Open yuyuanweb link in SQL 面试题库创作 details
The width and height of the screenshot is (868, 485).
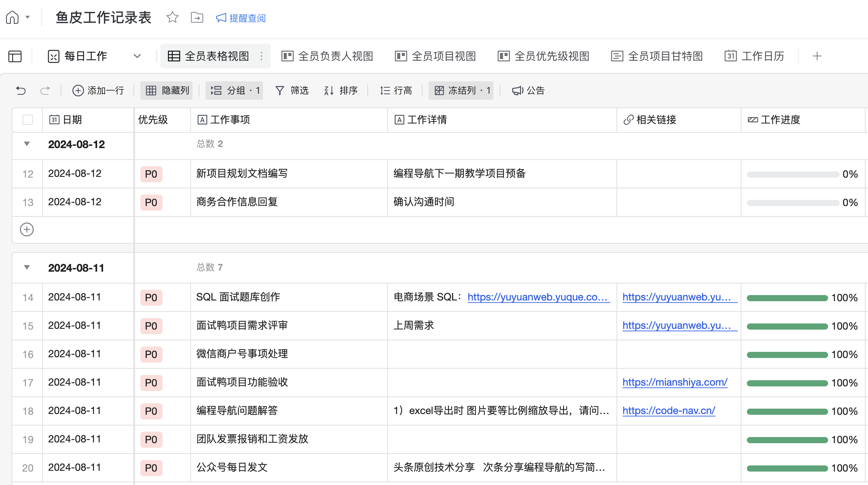[x=539, y=297]
